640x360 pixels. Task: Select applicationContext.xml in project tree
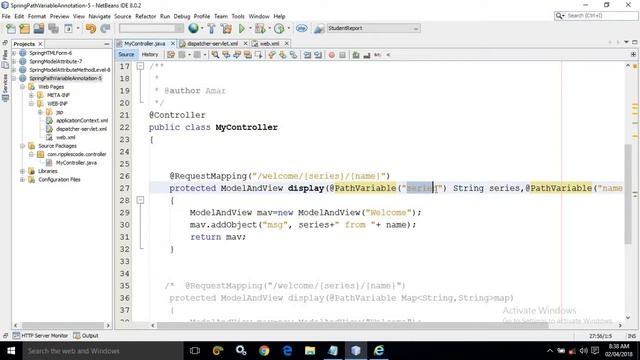click(82, 120)
